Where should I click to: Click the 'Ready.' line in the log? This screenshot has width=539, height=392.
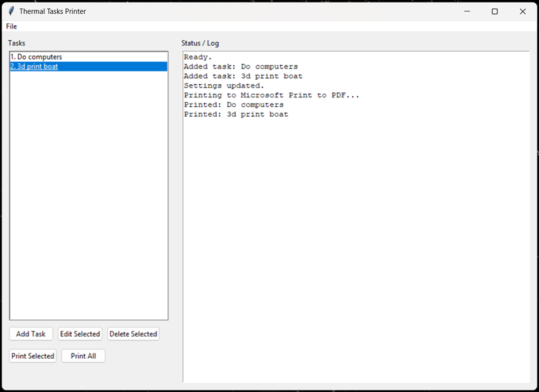point(198,57)
